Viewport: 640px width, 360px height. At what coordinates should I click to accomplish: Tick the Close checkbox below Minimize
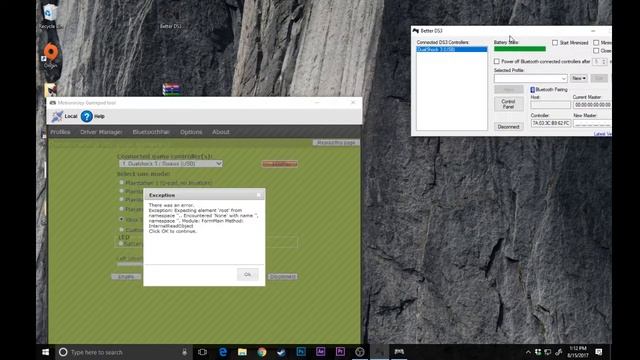(x=596, y=51)
